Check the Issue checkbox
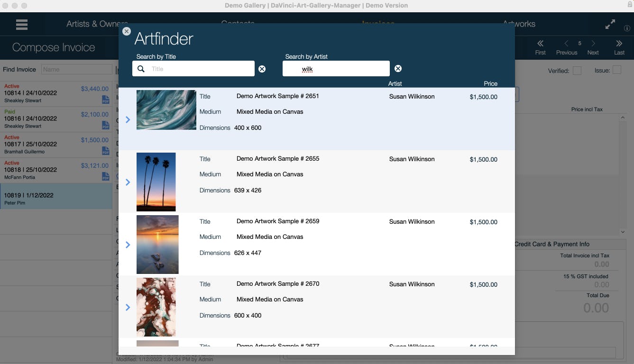Image resolution: width=634 pixels, height=364 pixels. (x=617, y=69)
